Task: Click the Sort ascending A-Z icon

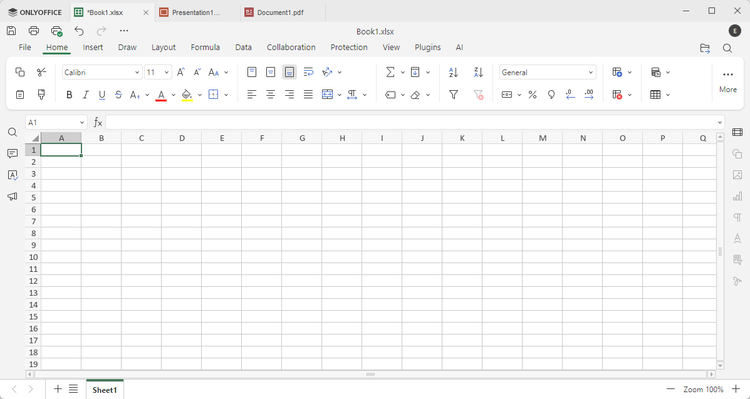Action: (x=453, y=72)
